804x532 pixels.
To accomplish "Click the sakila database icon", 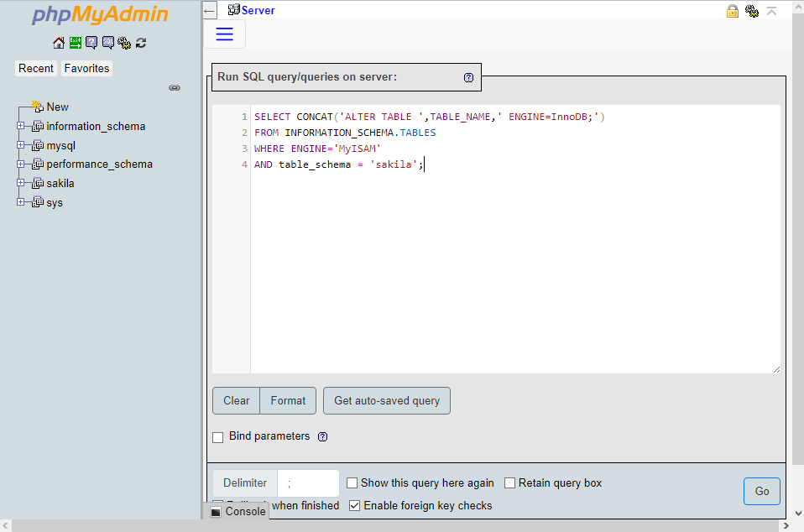I will tap(38, 183).
